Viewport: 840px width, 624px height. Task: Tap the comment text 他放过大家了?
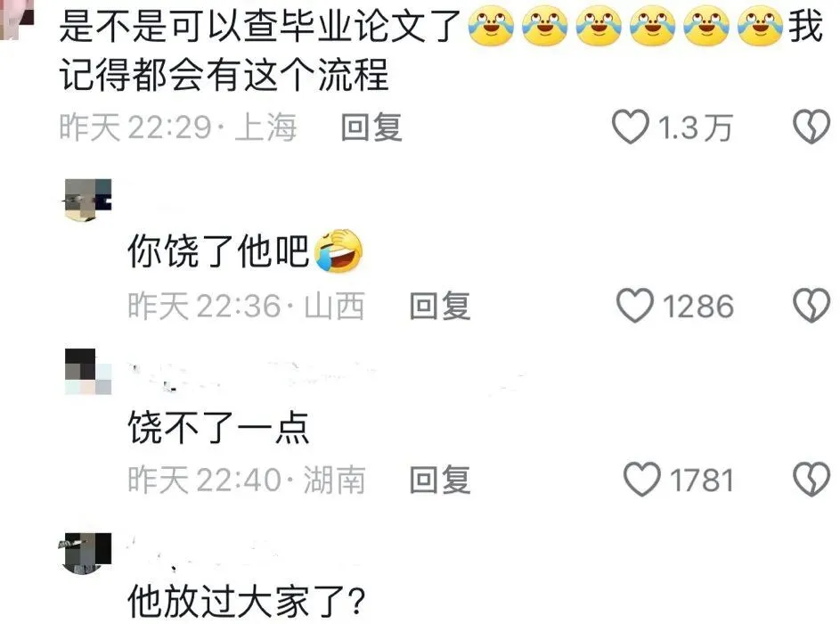[247, 601]
